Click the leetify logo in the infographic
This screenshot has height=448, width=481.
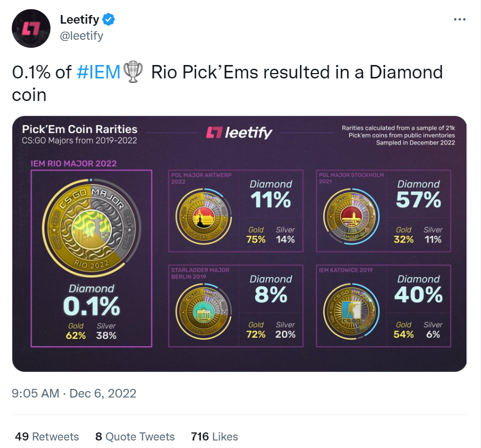tap(239, 133)
